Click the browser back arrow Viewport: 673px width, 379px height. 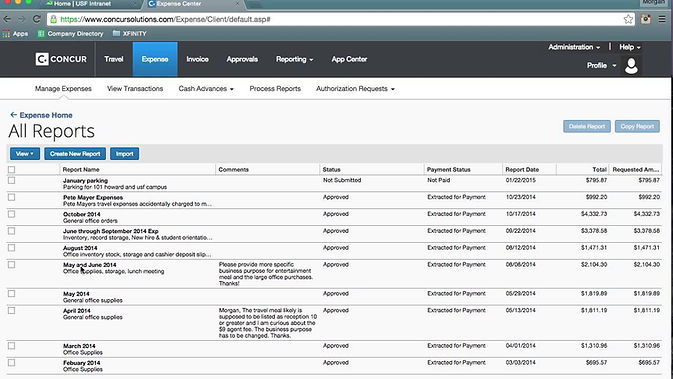tap(7, 19)
